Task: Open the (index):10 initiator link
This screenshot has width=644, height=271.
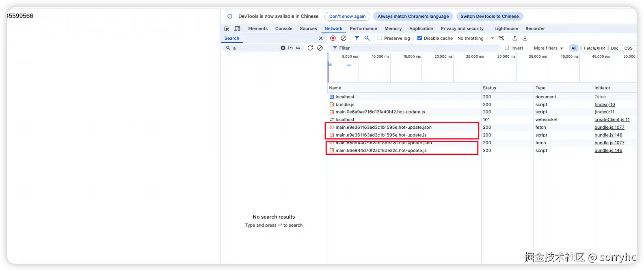Action: point(605,104)
